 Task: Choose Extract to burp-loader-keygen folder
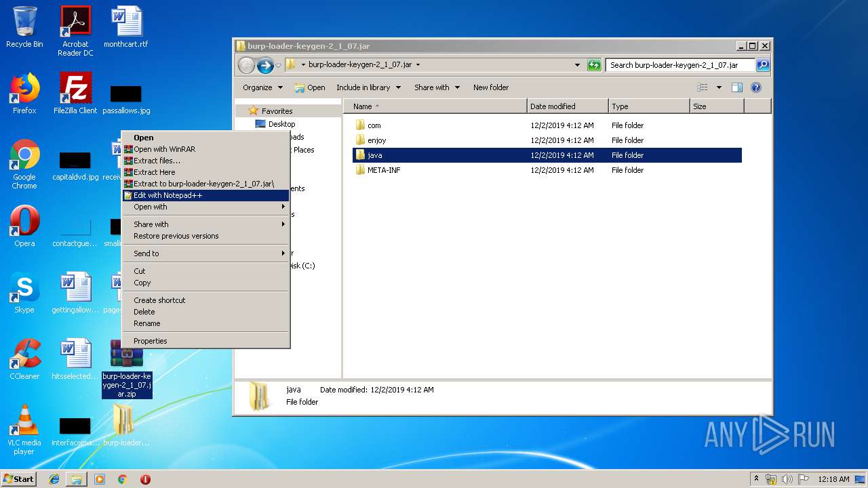click(206, 184)
